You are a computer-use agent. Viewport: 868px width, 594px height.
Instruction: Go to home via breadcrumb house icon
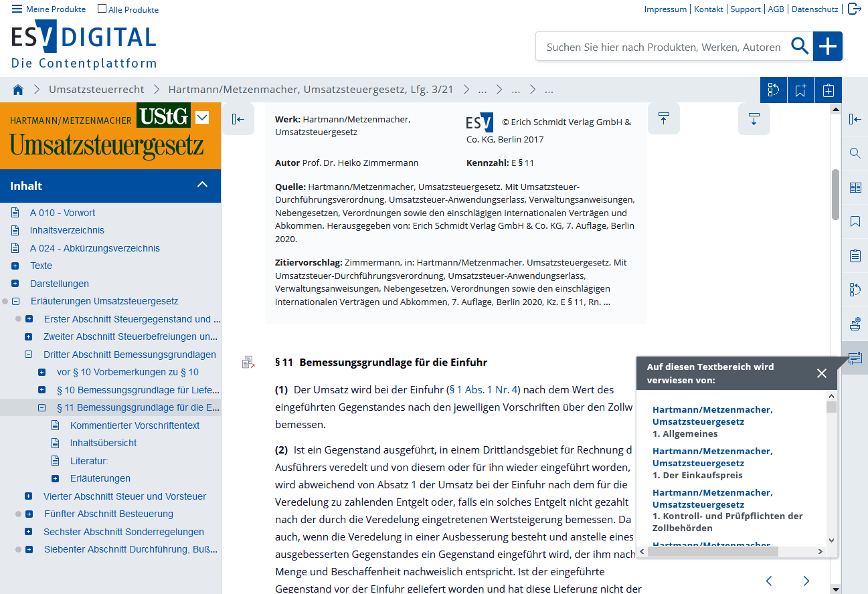tap(18, 90)
